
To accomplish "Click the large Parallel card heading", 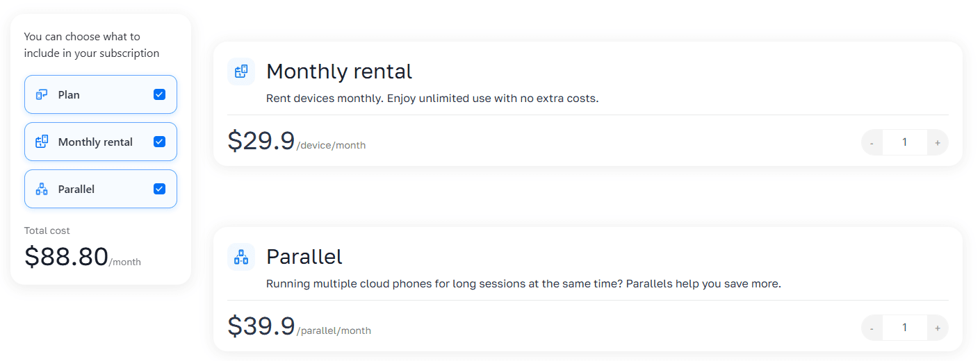I will [x=304, y=257].
